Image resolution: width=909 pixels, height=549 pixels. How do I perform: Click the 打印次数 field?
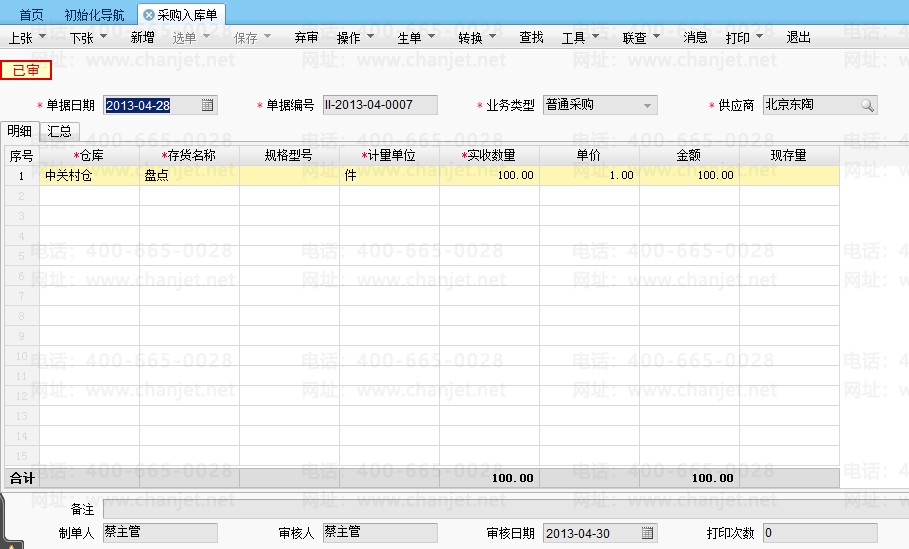click(820, 532)
